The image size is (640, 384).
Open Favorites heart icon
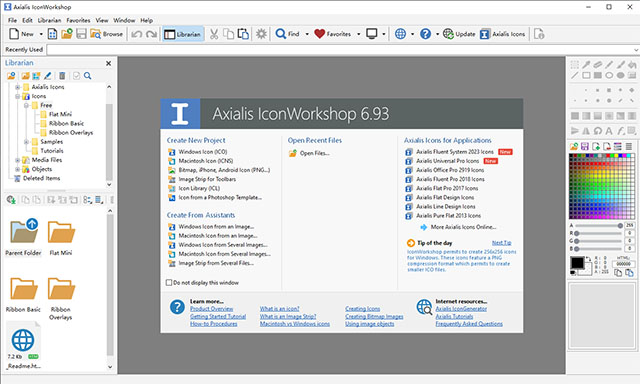tap(319, 34)
